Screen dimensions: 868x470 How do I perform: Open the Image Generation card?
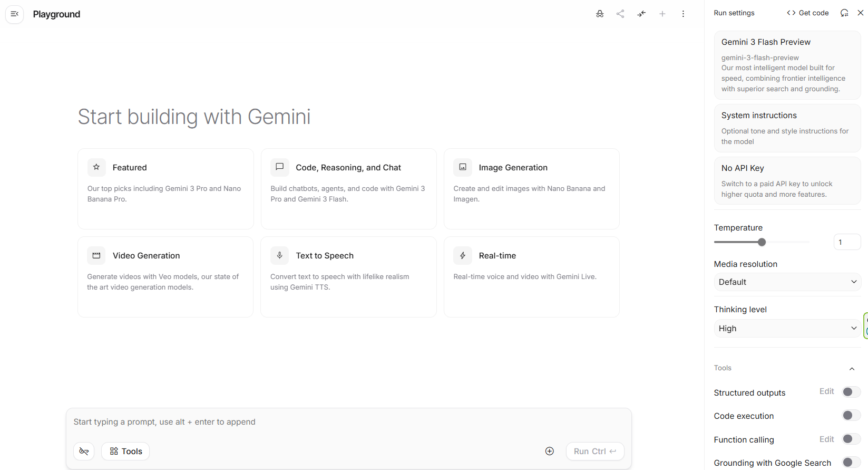(531, 189)
